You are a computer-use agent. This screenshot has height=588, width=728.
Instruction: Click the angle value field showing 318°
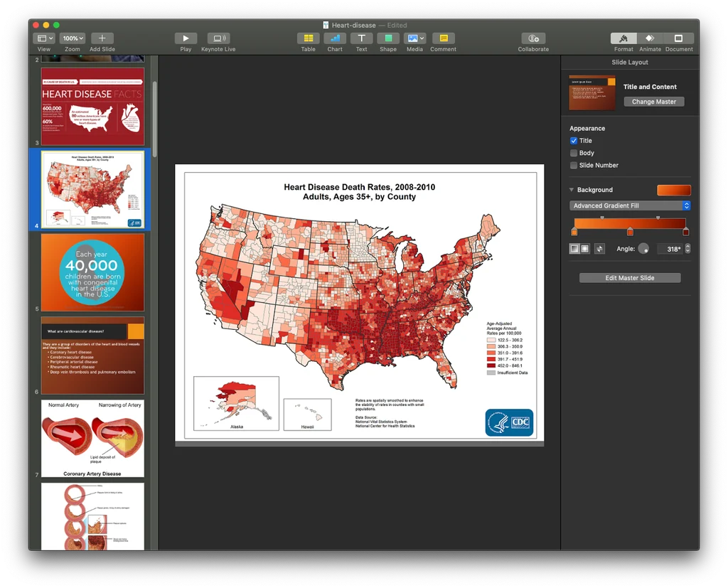tap(670, 249)
